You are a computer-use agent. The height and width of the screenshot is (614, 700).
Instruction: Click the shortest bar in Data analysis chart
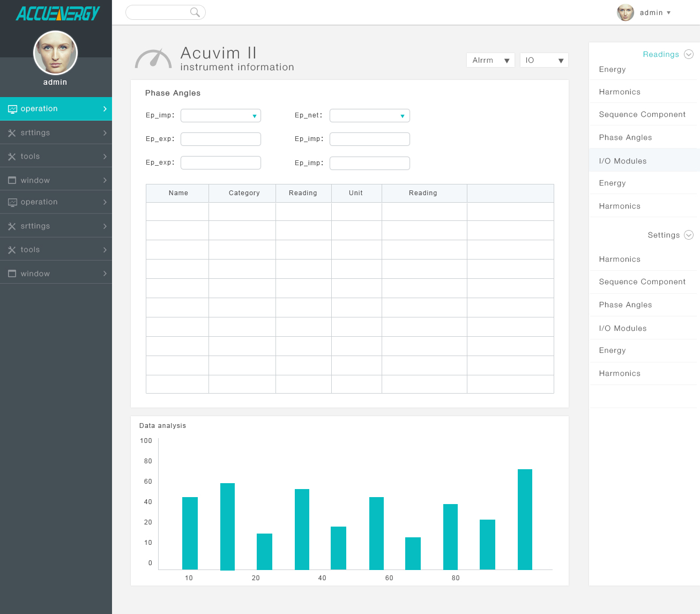point(413,553)
